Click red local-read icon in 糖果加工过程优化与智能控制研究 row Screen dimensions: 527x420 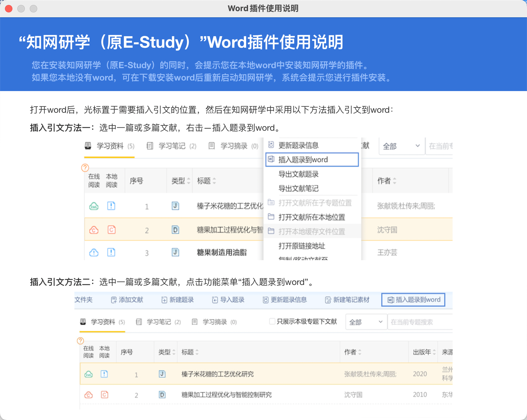[104, 395]
